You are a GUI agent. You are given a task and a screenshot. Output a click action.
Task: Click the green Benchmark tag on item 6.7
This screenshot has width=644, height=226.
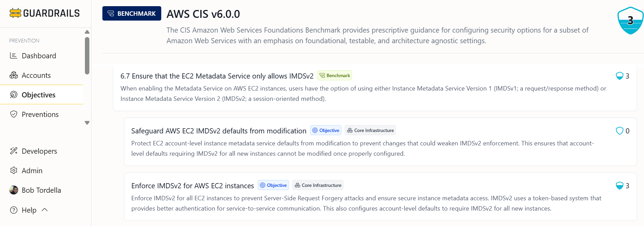(x=334, y=75)
